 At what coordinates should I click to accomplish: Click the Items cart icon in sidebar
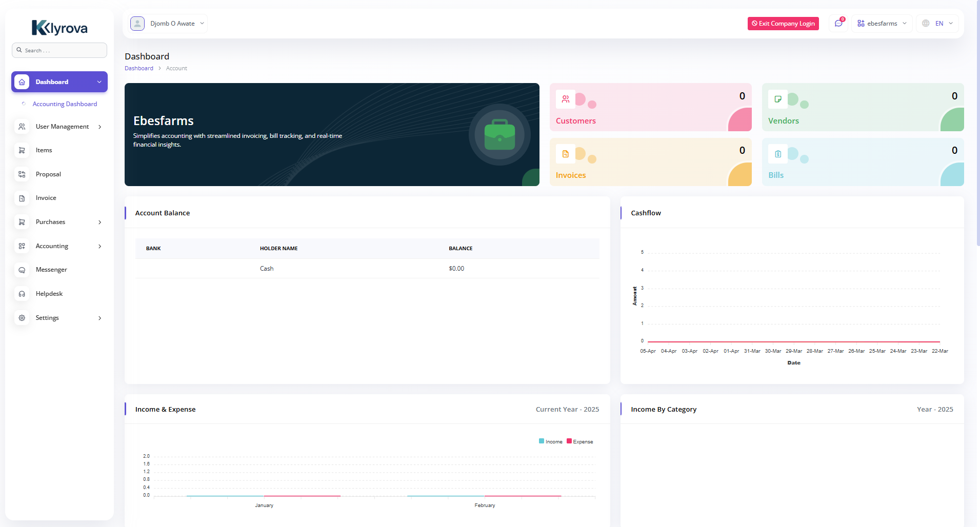22,150
